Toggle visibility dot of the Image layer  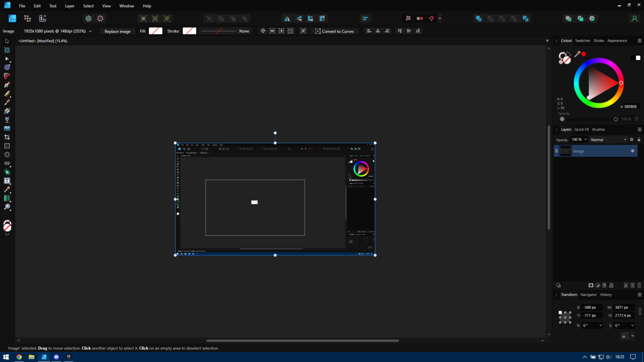[x=632, y=151]
